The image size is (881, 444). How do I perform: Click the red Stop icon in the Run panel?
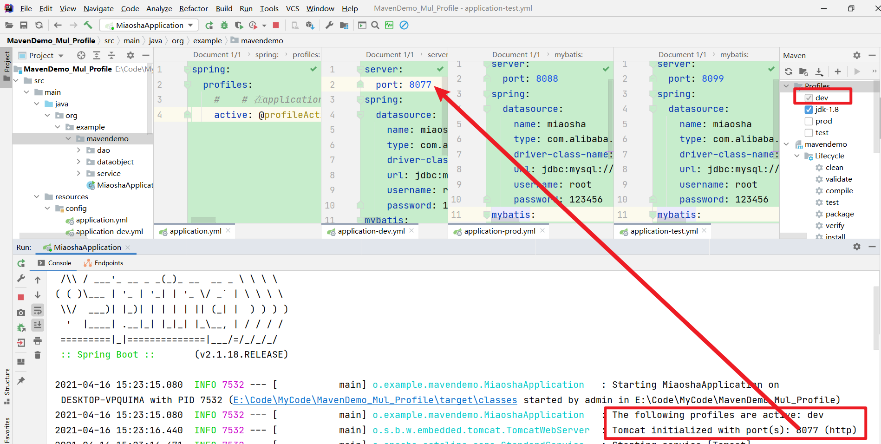(x=21, y=297)
